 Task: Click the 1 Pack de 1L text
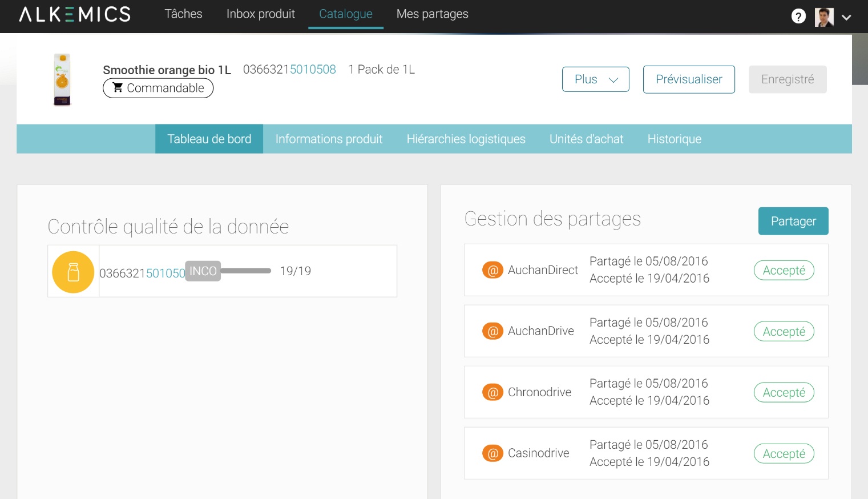pos(382,69)
